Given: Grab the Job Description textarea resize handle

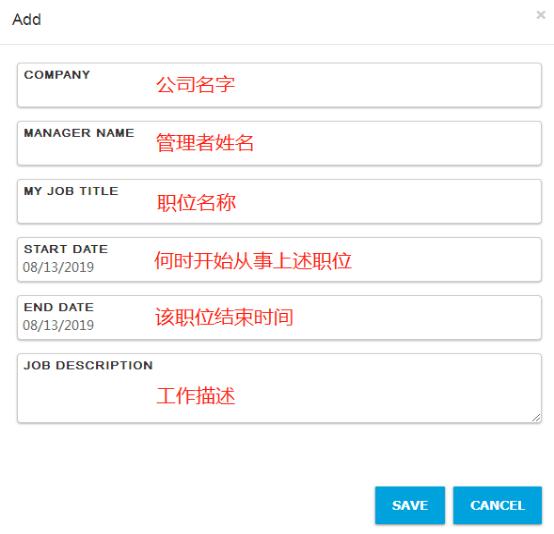Looking at the screenshot, I should point(536,418).
